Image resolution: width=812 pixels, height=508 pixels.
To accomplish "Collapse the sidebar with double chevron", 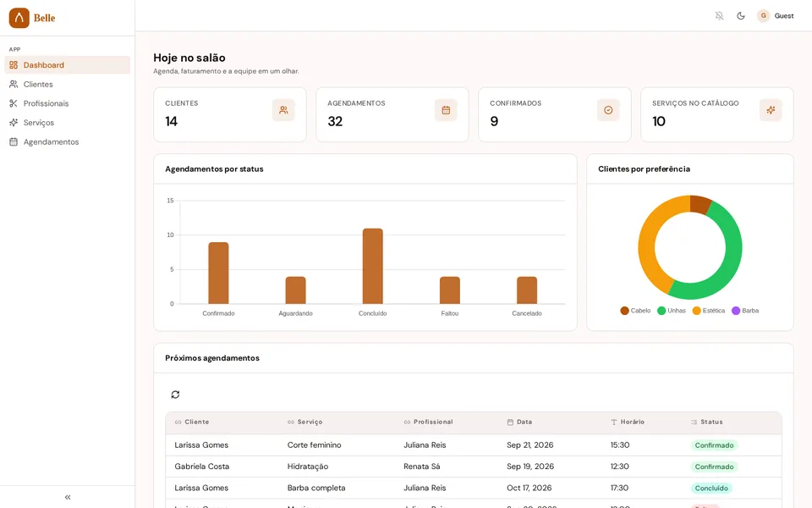I will tap(68, 497).
